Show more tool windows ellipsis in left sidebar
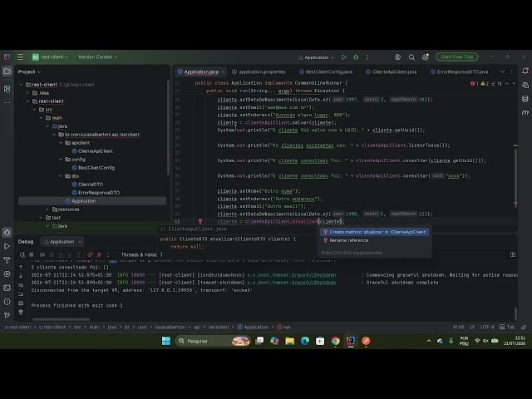The width and height of the screenshot is (532, 399). (7, 102)
